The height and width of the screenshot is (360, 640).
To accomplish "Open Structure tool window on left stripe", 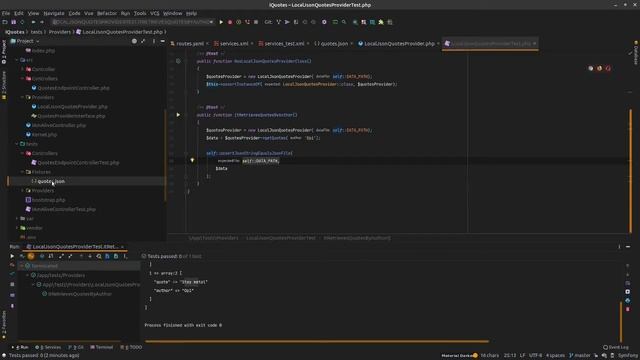I will [x=4, y=86].
